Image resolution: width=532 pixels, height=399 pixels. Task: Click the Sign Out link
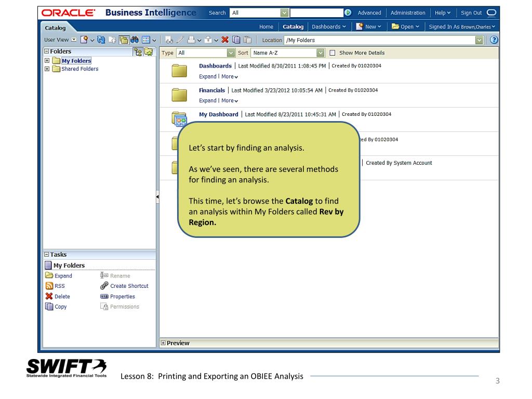click(471, 13)
